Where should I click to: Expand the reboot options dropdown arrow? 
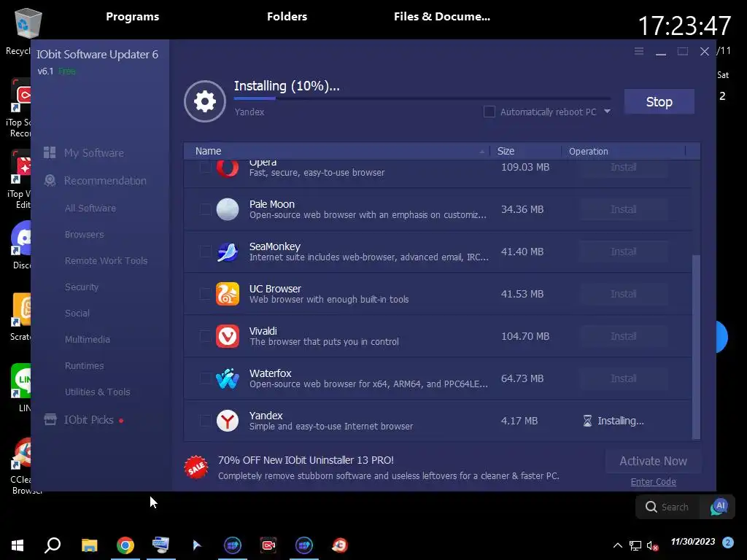[x=607, y=112]
